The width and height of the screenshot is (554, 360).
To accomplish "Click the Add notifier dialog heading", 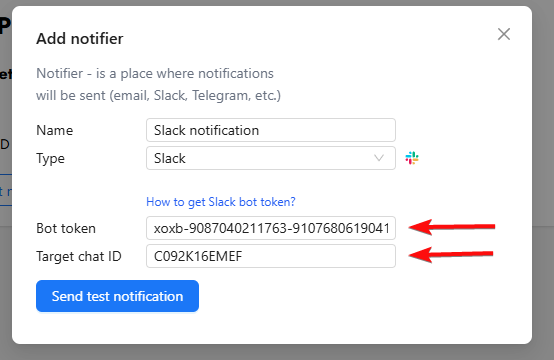I will pos(80,39).
